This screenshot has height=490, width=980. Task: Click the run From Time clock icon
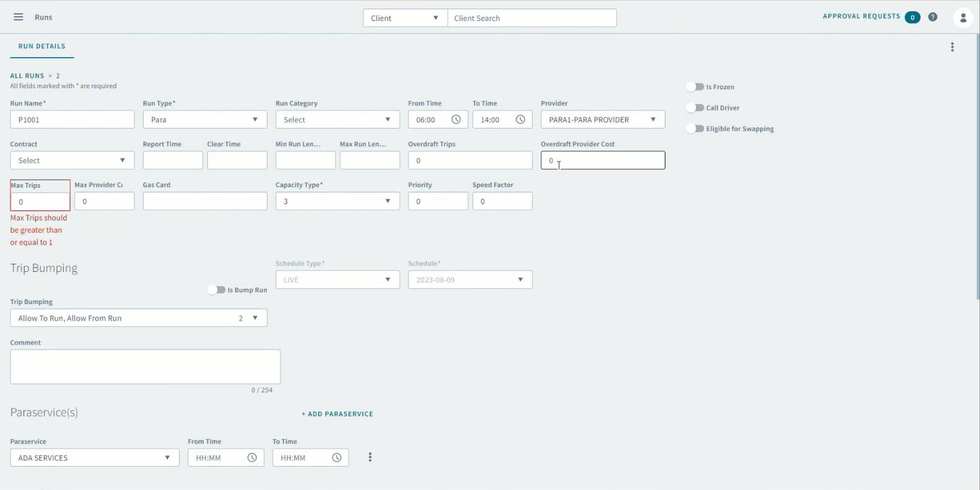tap(456, 120)
